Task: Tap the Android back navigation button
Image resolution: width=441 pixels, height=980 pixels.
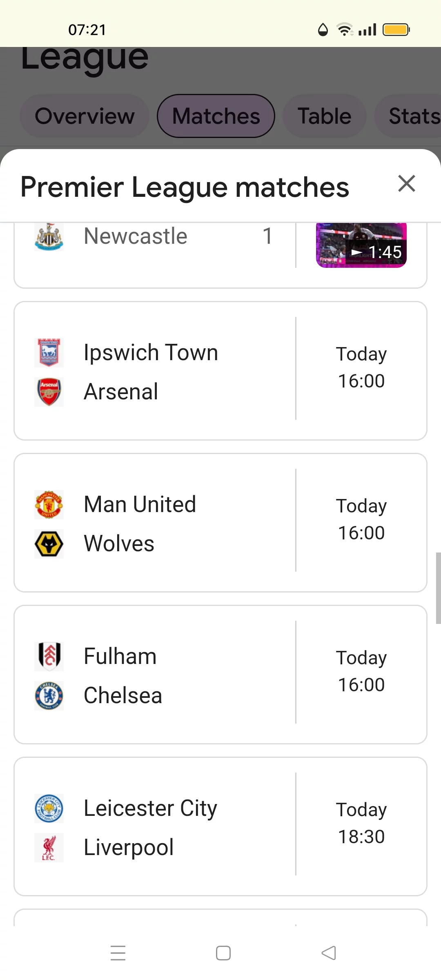Action: tap(329, 953)
